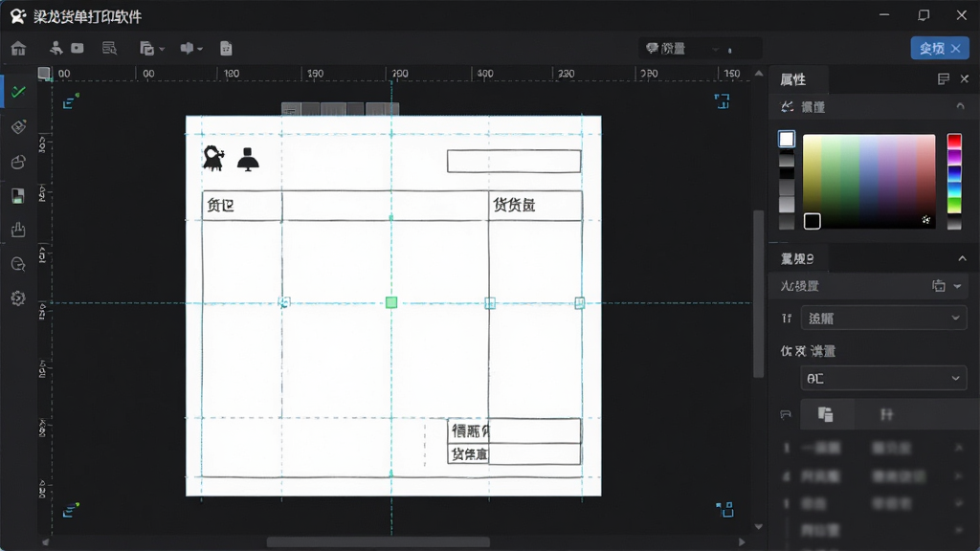980x551 pixels.
Task: Click the empty box at the form's top-right
Action: (514, 161)
